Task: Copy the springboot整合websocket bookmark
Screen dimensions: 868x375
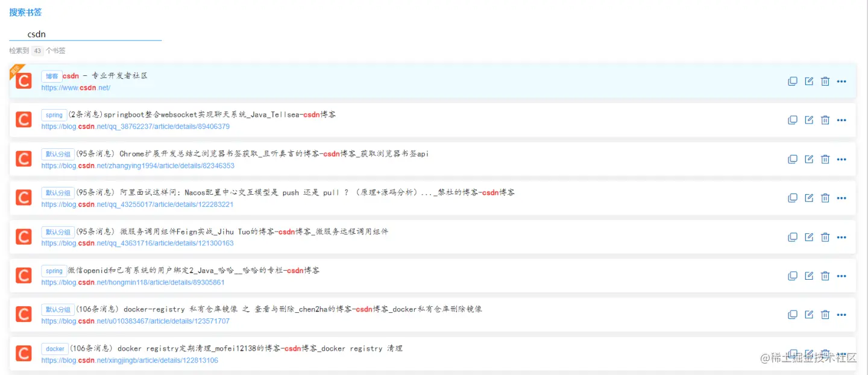Action: tap(793, 120)
